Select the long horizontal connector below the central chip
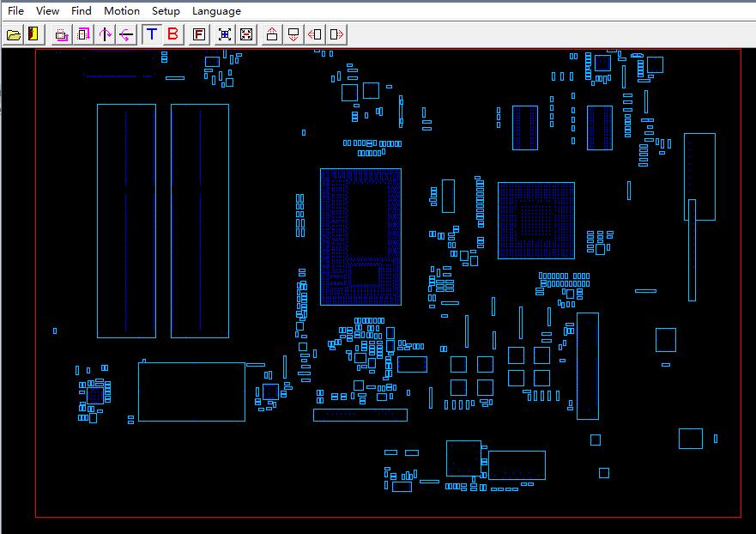The width and height of the screenshot is (756, 534). point(360,415)
